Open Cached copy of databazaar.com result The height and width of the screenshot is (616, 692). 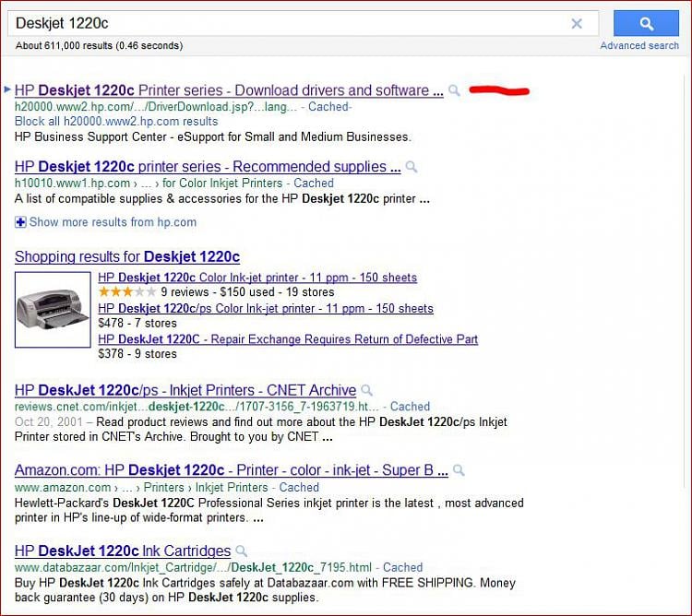[402, 567]
